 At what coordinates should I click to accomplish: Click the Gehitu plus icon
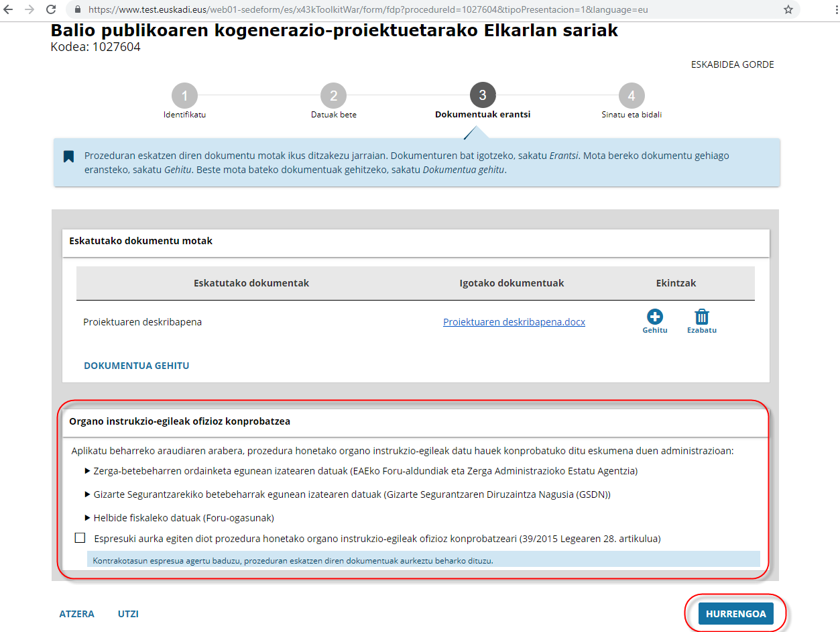[654, 317]
